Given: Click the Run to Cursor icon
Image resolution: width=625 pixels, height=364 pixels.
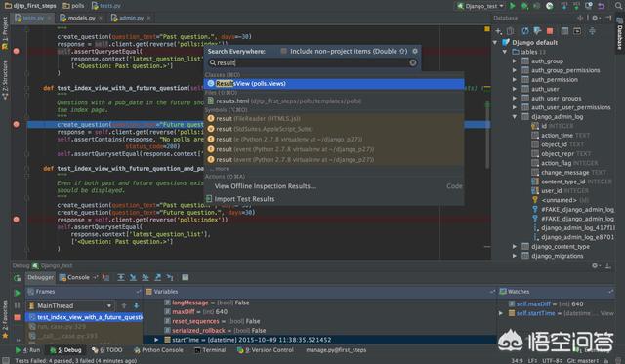Looking at the screenshot, I should 170,277.
